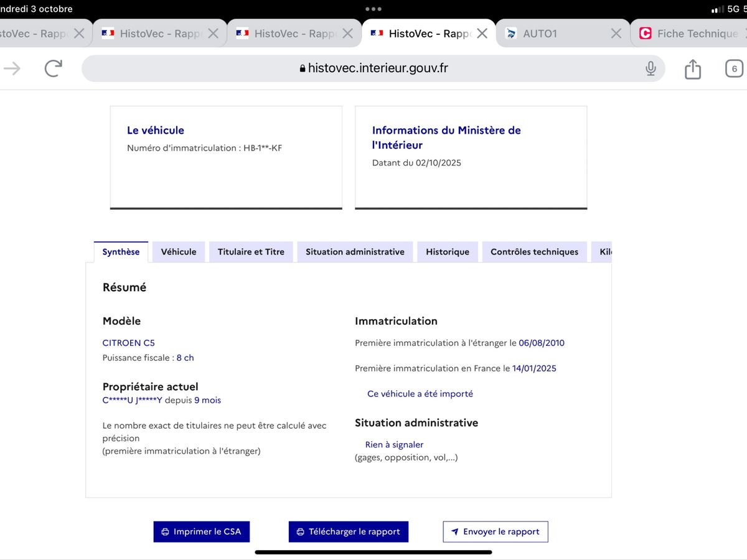The height and width of the screenshot is (560, 747).
Task: Tap the download icon on Télécharger le rapport
Action: (x=301, y=531)
